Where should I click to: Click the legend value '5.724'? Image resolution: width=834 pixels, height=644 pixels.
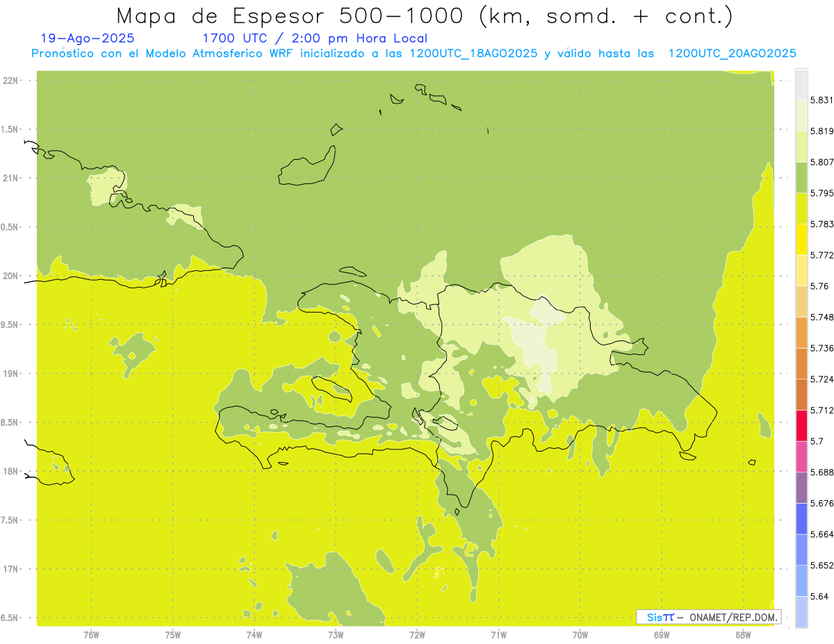[x=821, y=379]
